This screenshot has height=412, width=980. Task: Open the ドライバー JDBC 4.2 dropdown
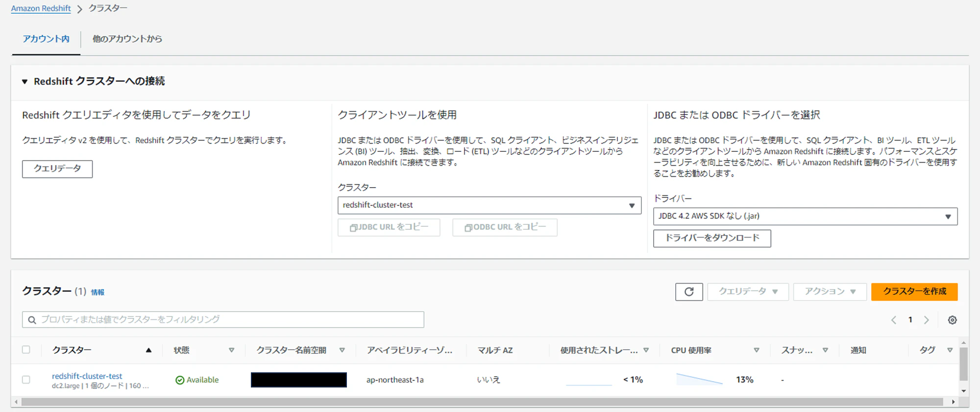pos(805,216)
